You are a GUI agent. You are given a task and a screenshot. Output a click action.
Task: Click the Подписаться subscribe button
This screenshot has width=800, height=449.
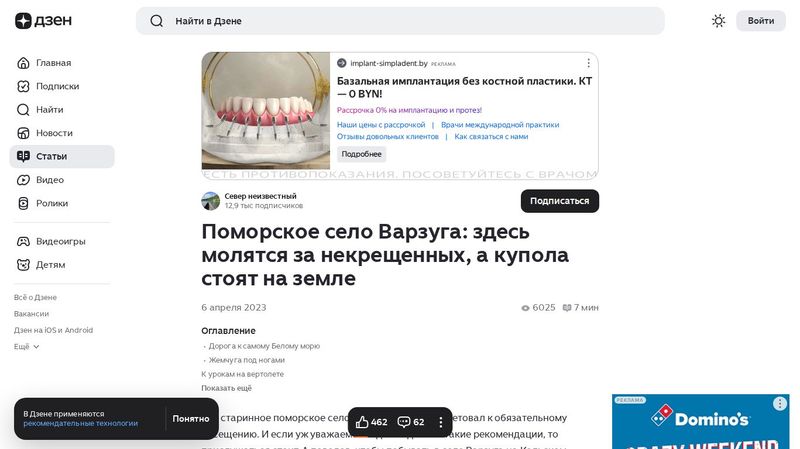[559, 201]
